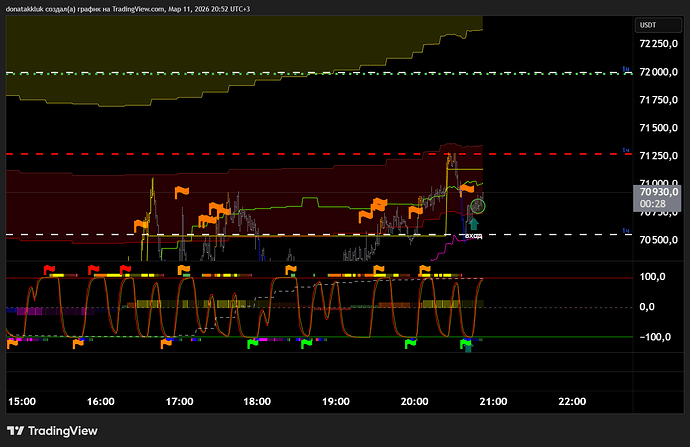Click the rightmost green flag at oscillator bottom
The width and height of the screenshot is (690, 447).
point(466,344)
